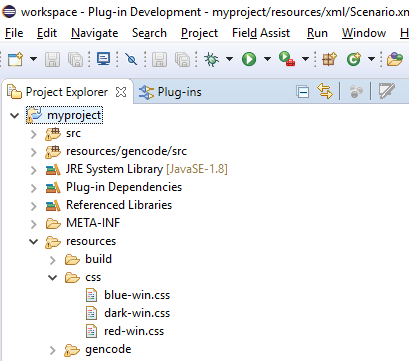Expand JRE System Library node
Image resolution: width=409 pixels, height=361 pixels.
coord(33,170)
